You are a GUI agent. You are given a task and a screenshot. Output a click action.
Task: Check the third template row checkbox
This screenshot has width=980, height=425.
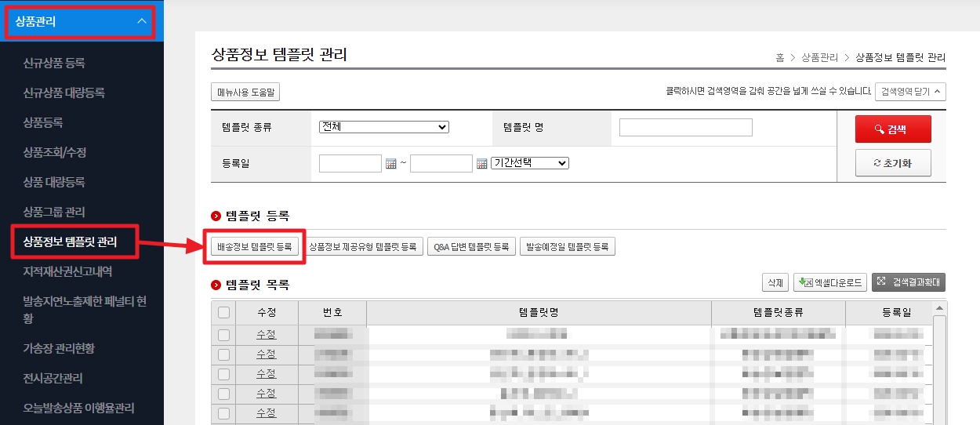pyautogui.click(x=223, y=374)
